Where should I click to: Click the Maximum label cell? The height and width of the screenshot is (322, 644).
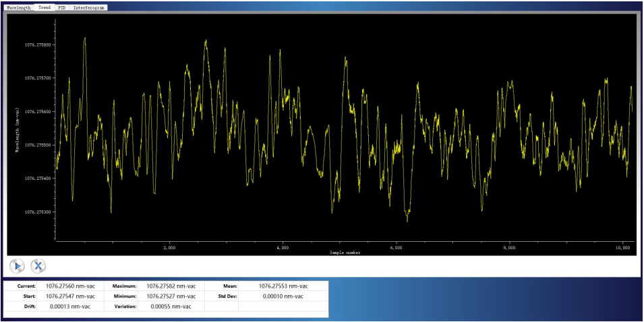coord(121,286)
